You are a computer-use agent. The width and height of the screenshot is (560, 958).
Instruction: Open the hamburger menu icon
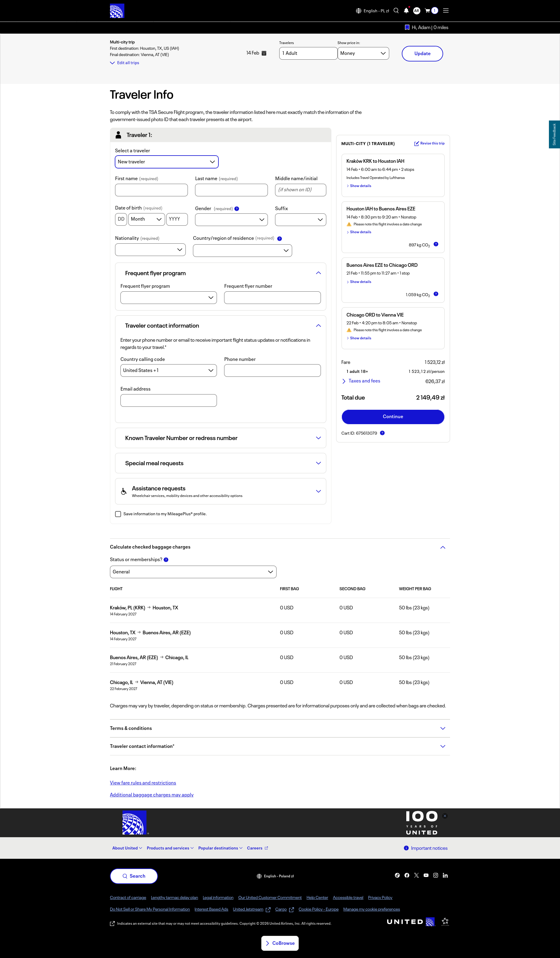tap(446, 11)
